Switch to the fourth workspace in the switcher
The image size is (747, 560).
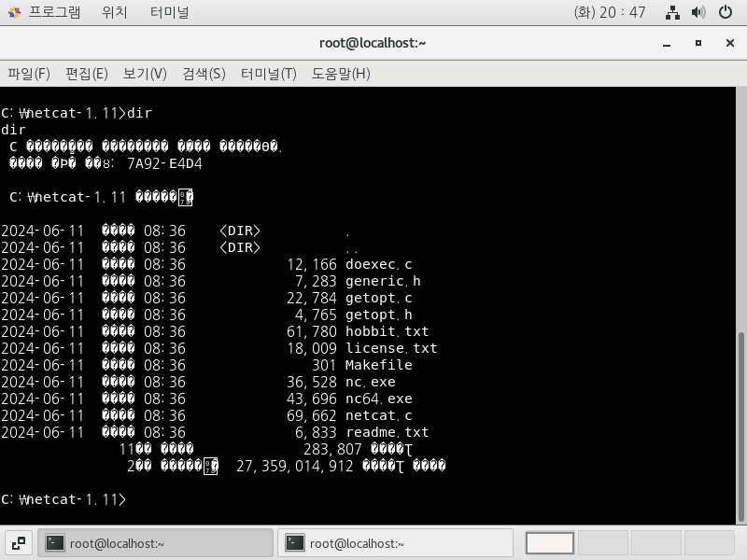coord(710,543)
